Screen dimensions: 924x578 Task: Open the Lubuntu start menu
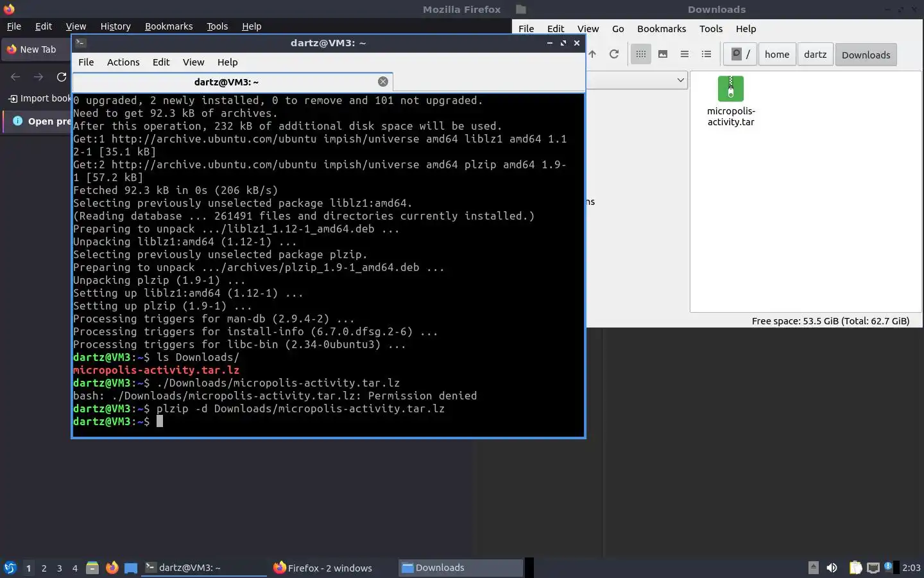(10, 568)
